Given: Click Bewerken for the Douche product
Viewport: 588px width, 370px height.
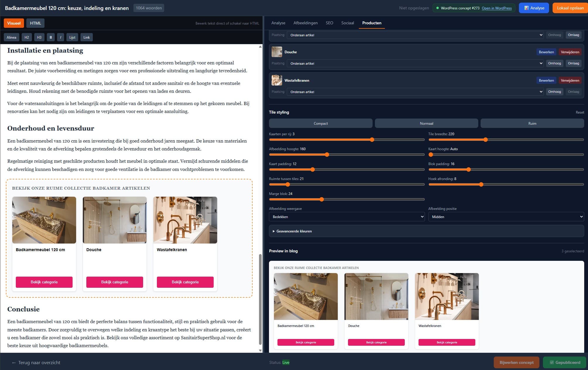Looking at the screenshot, I should (546, 52).
